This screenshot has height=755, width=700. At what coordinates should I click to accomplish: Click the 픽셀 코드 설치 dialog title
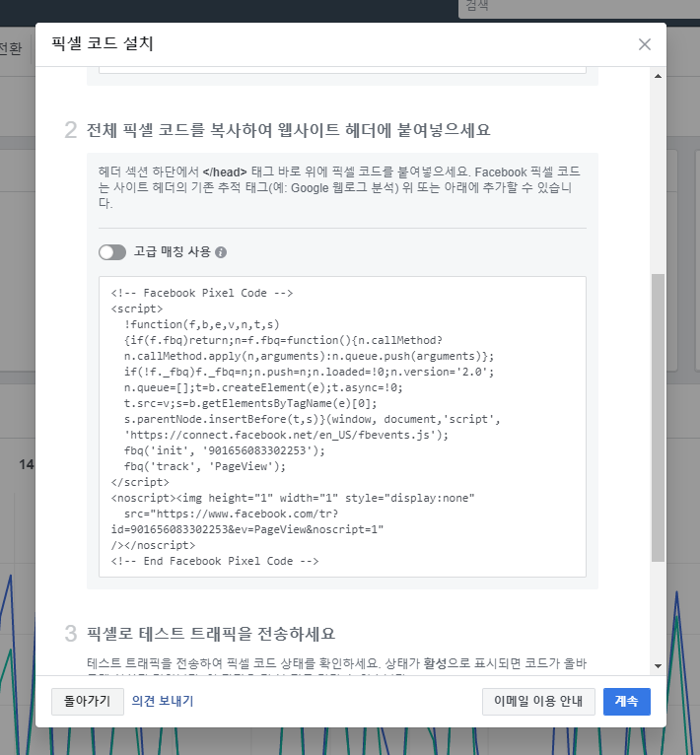[x=103, y=43]
